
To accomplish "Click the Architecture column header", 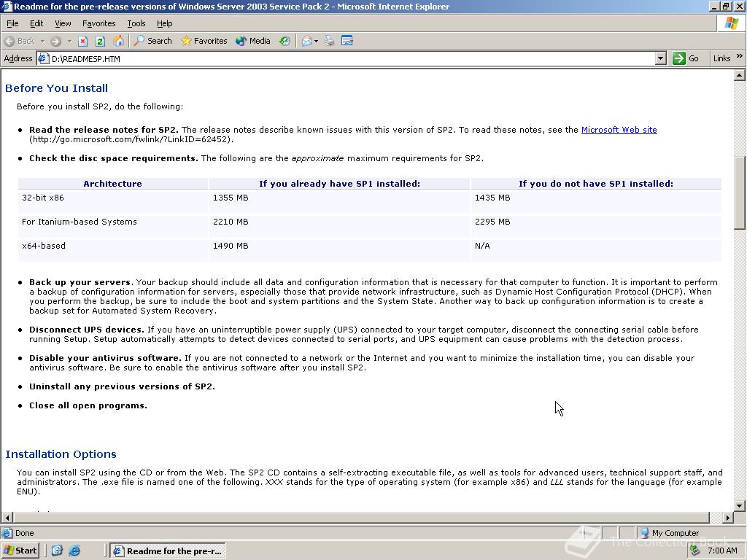I will (x=112, y=183).
